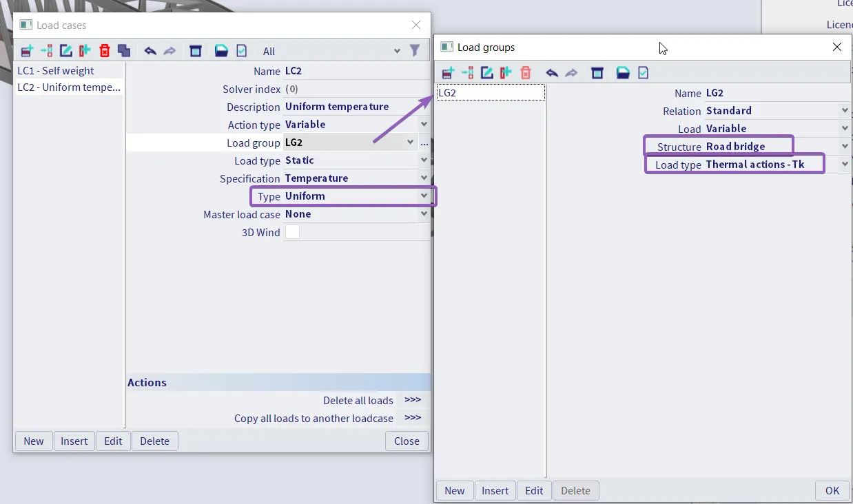Click the new item icon in Load groups toolbar
The height and width of the screenshot is (504, 853).
point(448,73)
